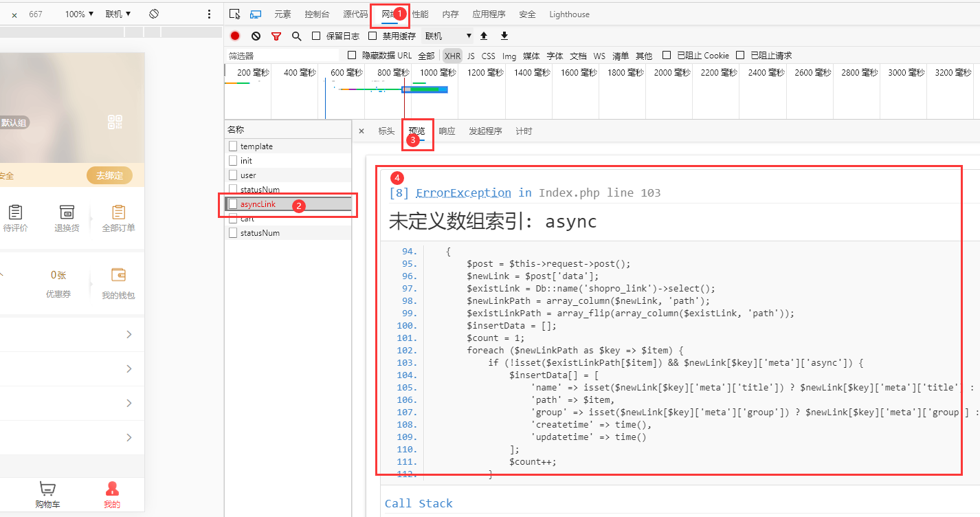The height and width of the screenshot is (517, 980).
Task: Switch to the 源代码 tab
Action: pyautogui.click(x=355, y=14)
